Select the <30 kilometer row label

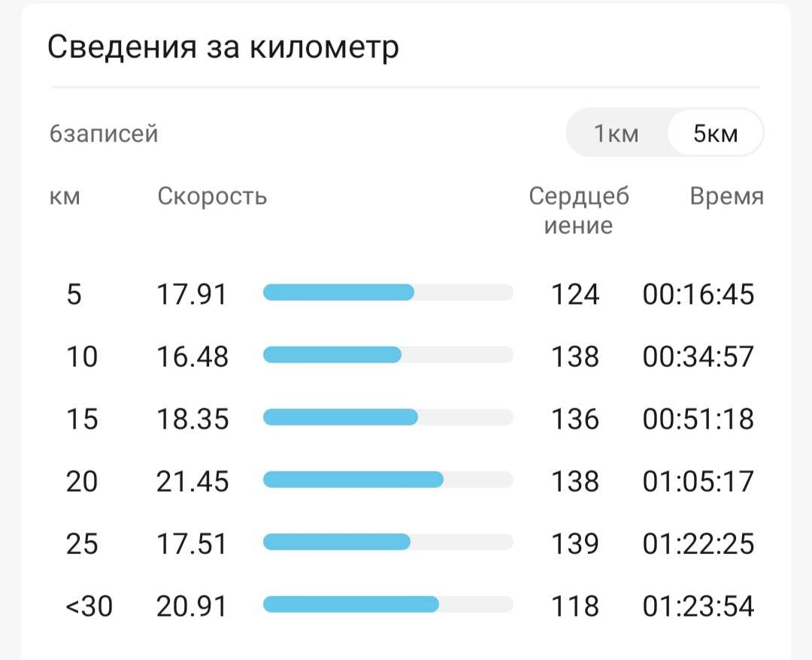point(89,605)
